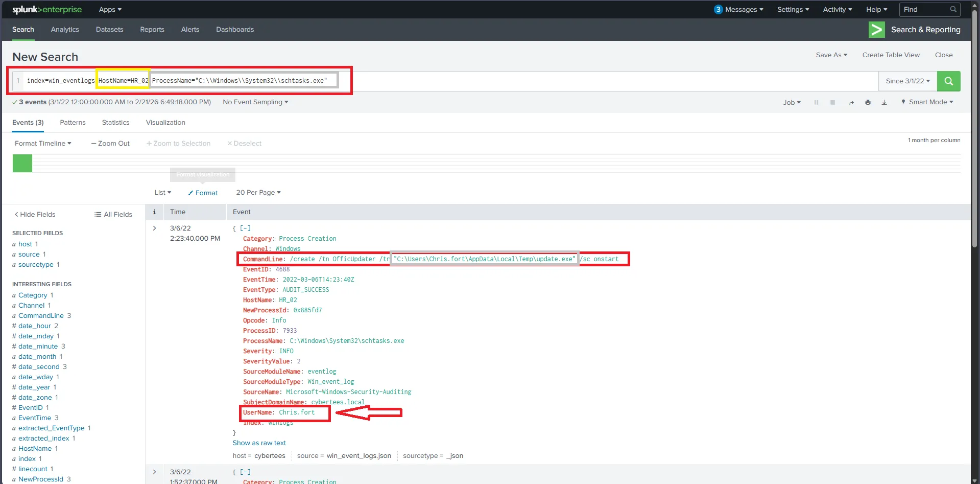
Task: Click Create Table View
Action: [891, 55]
